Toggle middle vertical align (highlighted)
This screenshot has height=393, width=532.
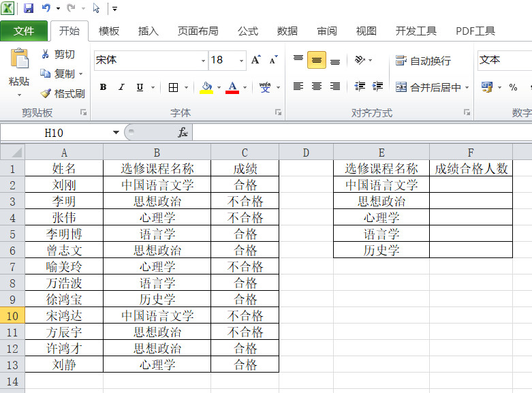pos(317,60)
